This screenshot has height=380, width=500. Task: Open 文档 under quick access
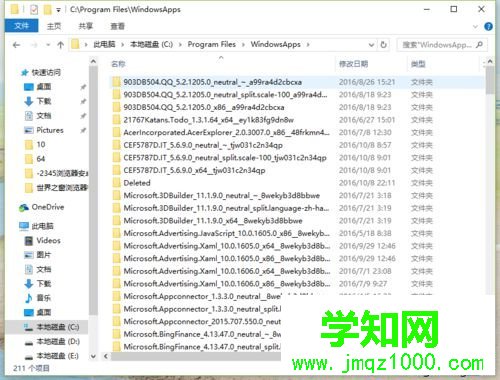pos(44,116)
